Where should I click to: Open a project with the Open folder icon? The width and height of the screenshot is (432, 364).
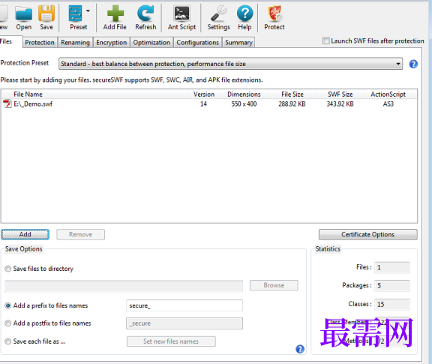click(x=24, y=18)
